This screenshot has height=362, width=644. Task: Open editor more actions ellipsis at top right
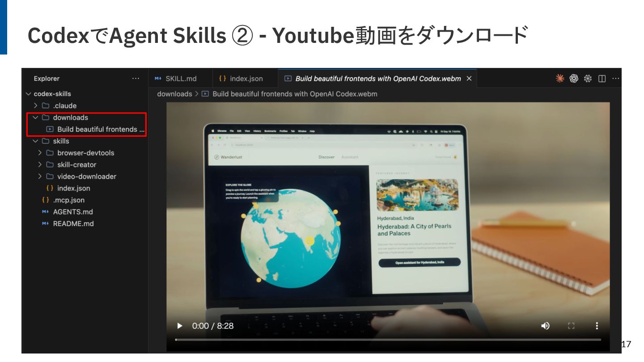point(616,79)
